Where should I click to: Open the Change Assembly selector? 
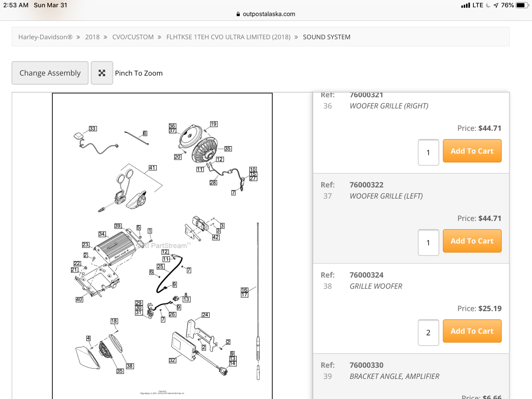point(50,73)
